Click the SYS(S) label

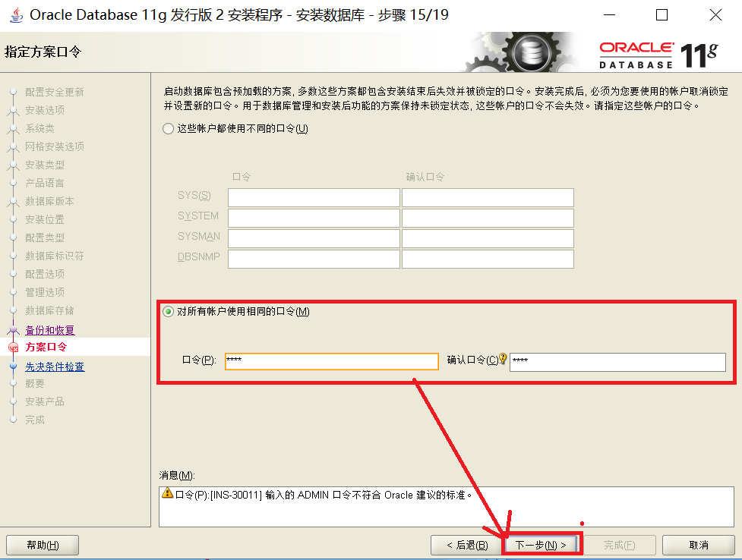tap(194, 195)
